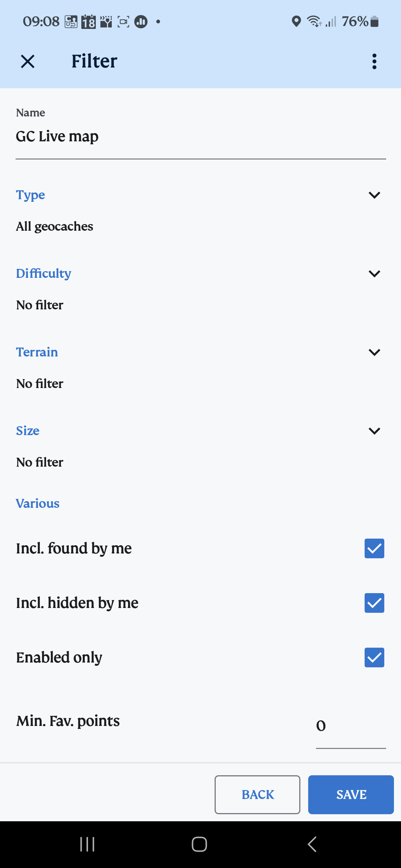Expand the Terrain filter chevron
401x868 pixels.
[x=374, y=352]
